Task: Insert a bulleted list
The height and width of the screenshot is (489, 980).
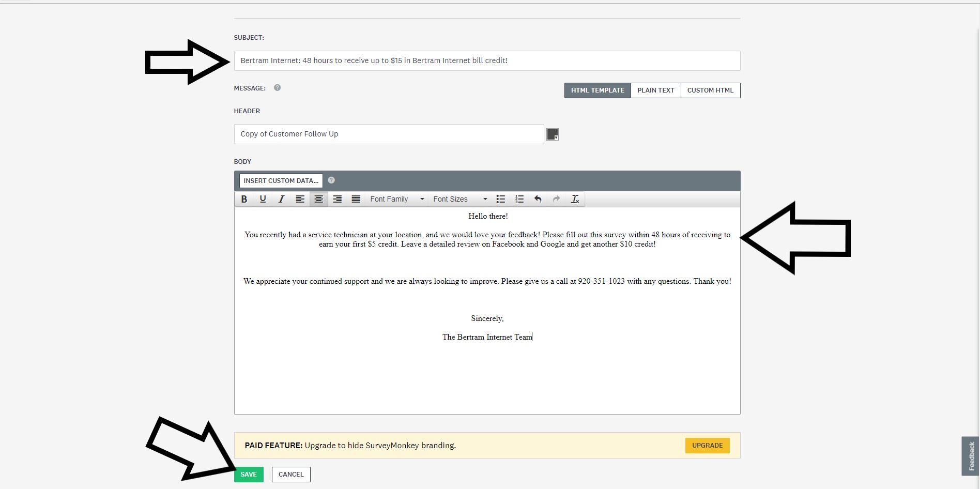Action: coord(500,199)
